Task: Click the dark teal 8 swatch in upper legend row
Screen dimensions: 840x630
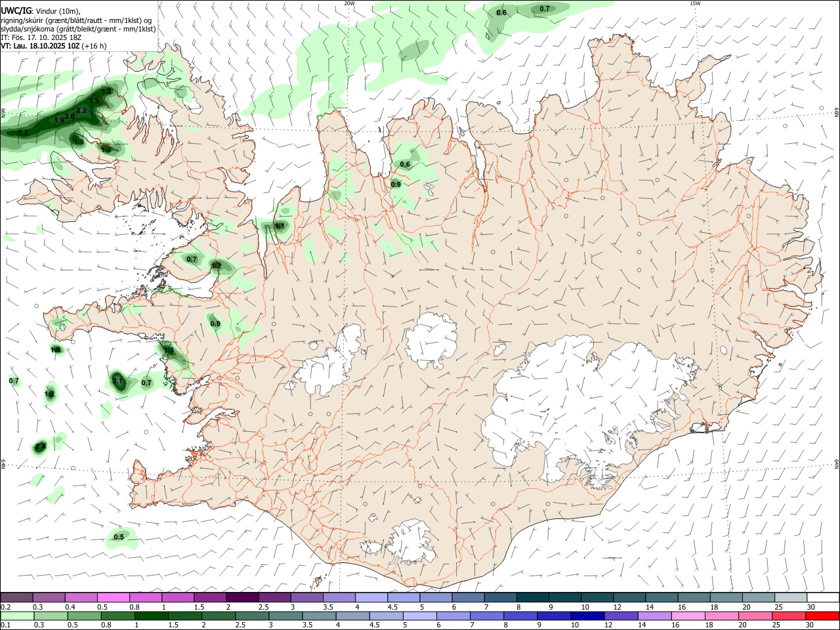Action: pyautogui.click(x=533, y=597)
